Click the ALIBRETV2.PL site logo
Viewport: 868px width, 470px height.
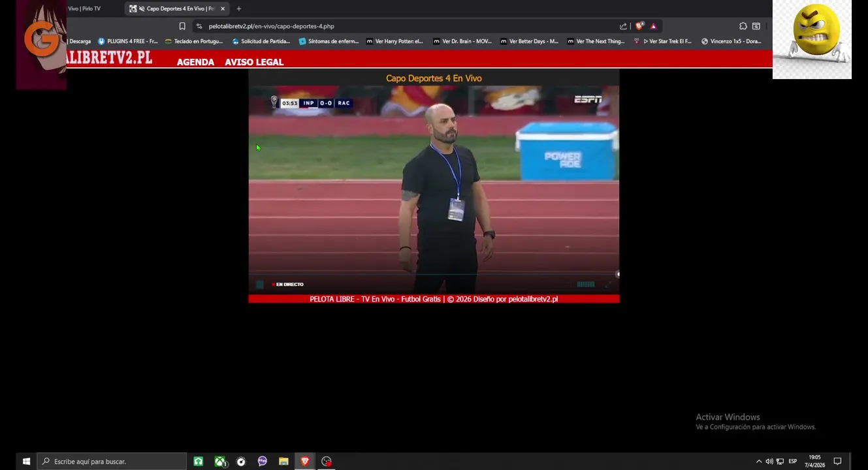[109, 57]
